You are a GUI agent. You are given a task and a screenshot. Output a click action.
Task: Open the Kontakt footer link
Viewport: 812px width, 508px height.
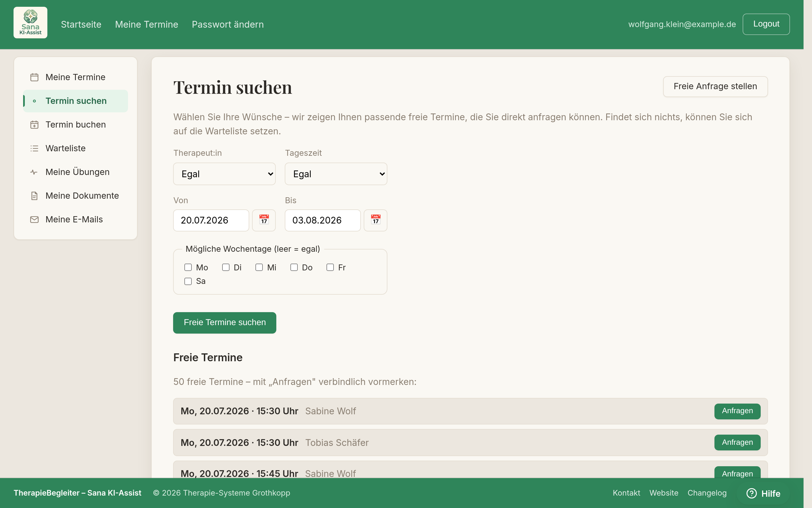626,493
